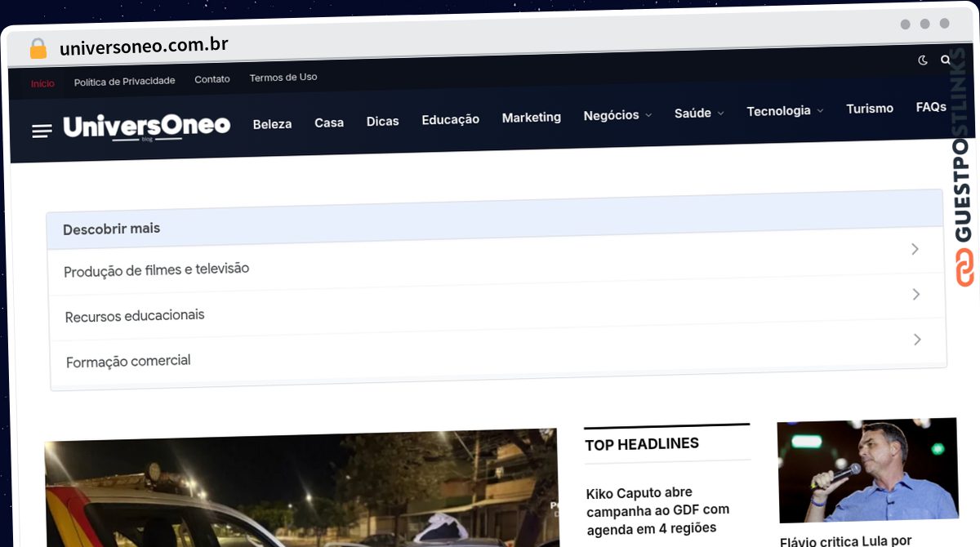The height and width of the screenshot is (547, 980).
Task: Click the man with microphone thumbnail
Action: pyautogui.click(x=867, y=470)
